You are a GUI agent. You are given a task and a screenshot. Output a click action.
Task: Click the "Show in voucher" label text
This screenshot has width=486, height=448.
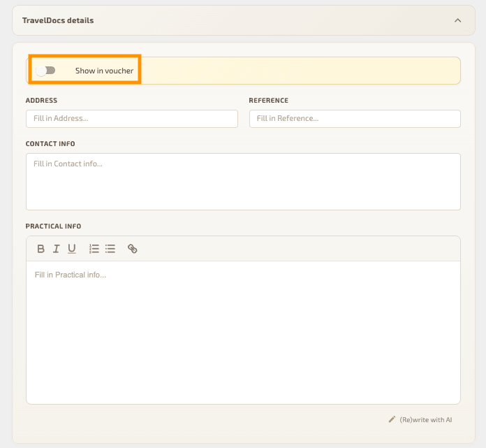coord(104,71)
